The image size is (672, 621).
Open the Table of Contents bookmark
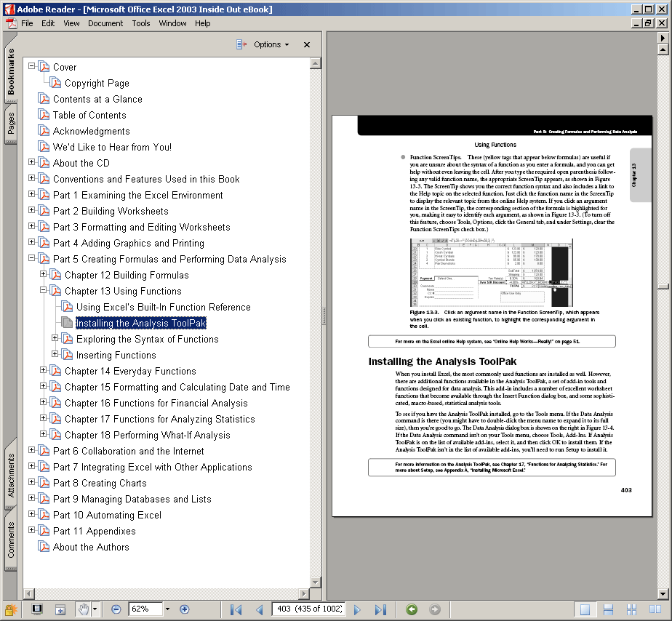pos(89,115)
